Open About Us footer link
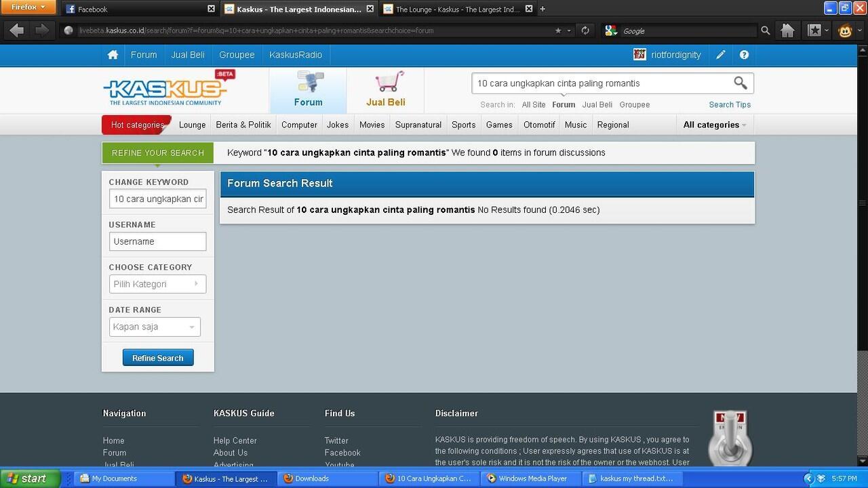Viewport: 868px width, 488px height. pyautogui.click(x=231, y=453)
